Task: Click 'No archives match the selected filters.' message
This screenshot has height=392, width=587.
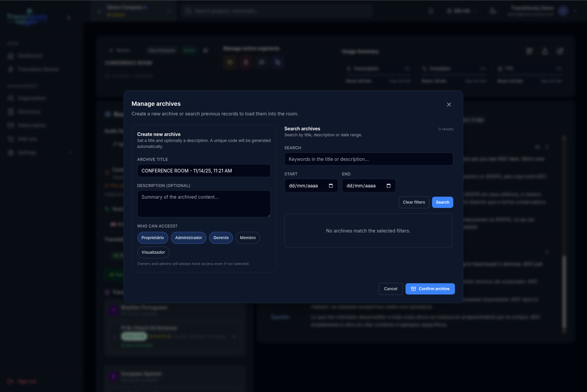Action: 368,231
